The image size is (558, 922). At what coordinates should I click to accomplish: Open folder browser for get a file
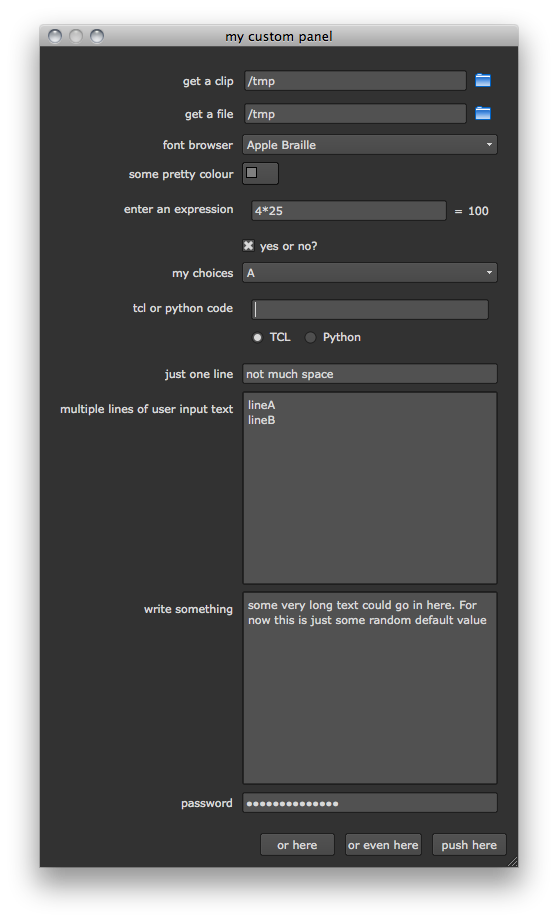(x=483, y=113)
